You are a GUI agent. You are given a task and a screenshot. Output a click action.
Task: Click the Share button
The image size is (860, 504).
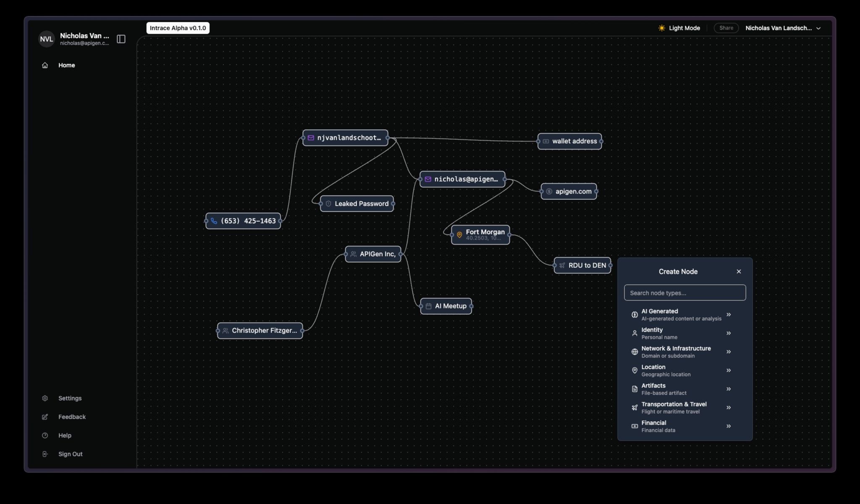click(726, 28)
